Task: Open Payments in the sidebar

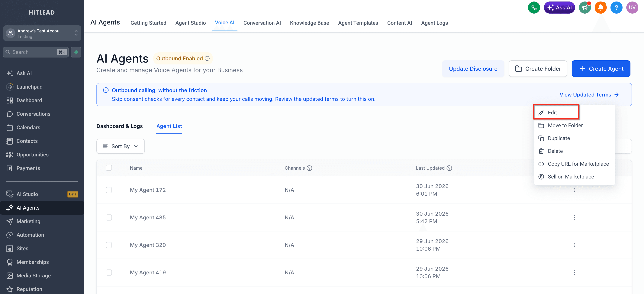Action: pos(42,168)
